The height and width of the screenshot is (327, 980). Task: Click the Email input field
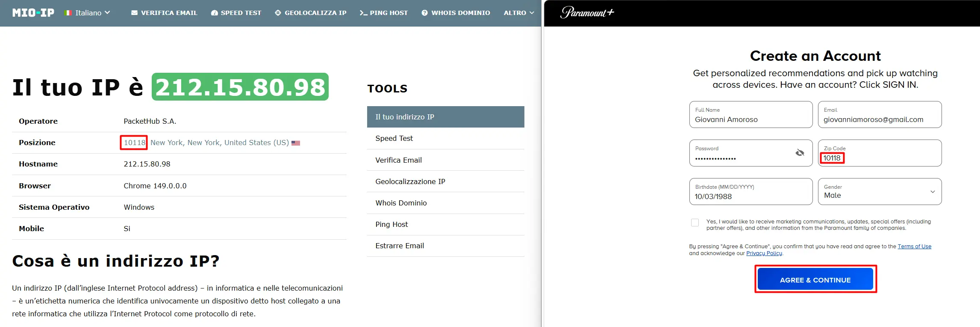coord(880,114)
